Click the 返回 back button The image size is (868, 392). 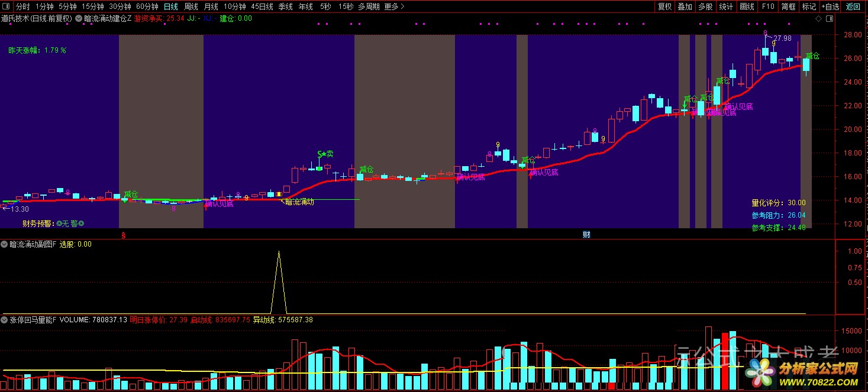pos(853,7)
